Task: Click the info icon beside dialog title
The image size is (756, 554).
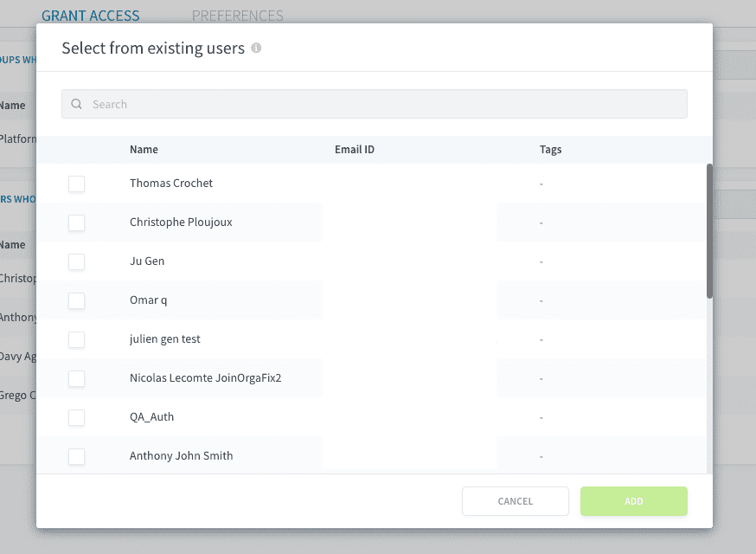Action: pyautogui.click(x=257, y=48)
